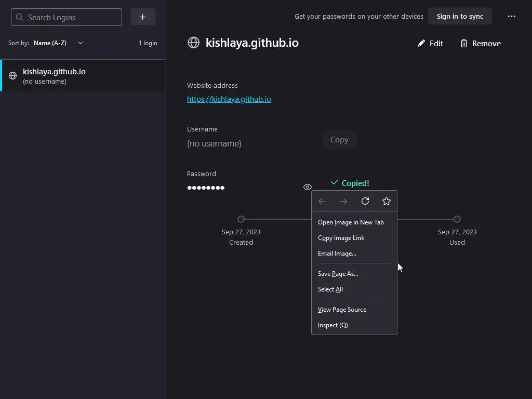Click the back arrow in context menu
Screen dimensions: 532x399
322,201
